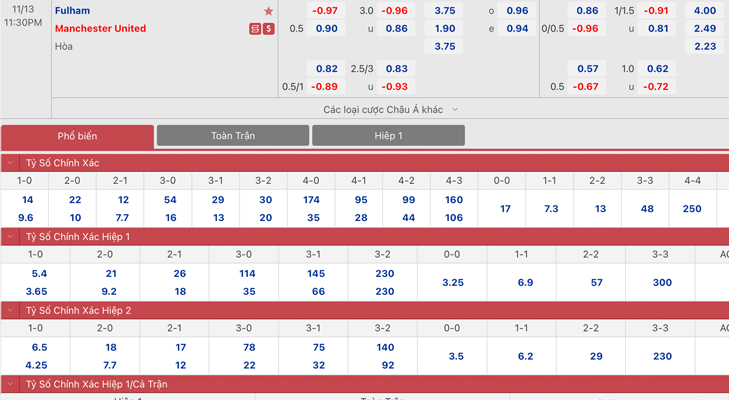Bet second-half correct score 3-2 at 140
Viewport: 729px width, 400px height.
tap(385, 347)
